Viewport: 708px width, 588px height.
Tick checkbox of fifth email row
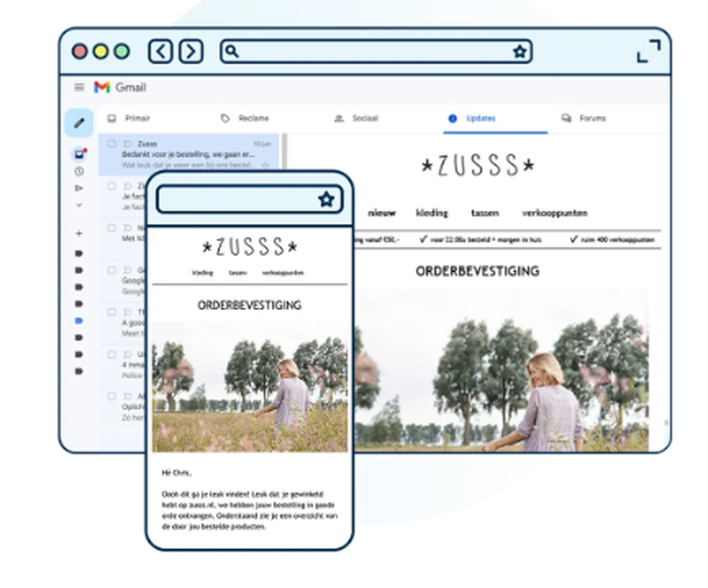pyautogui.click(x=111, y=312)
